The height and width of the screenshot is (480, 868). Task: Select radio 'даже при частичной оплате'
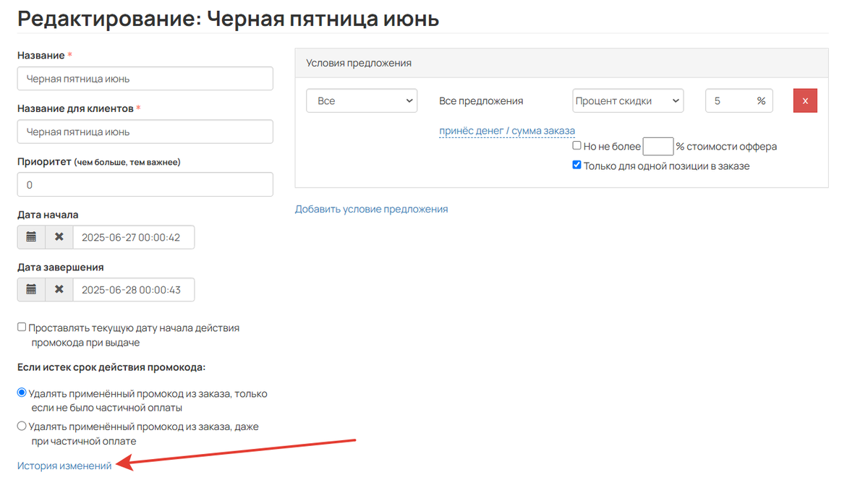22,427
